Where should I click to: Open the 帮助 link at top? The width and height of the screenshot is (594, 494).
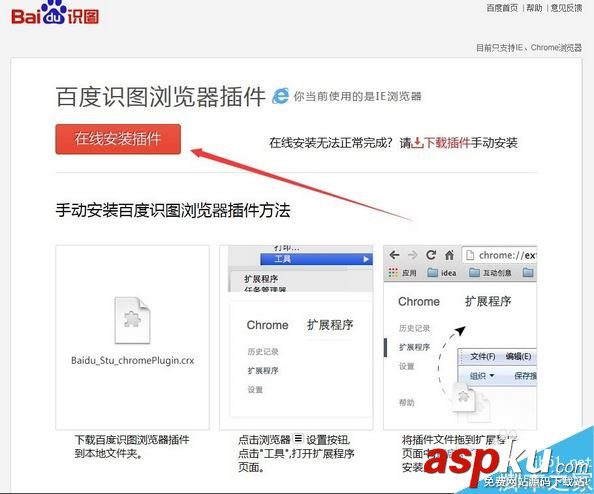pyautogui.click(x=534, y=8)
